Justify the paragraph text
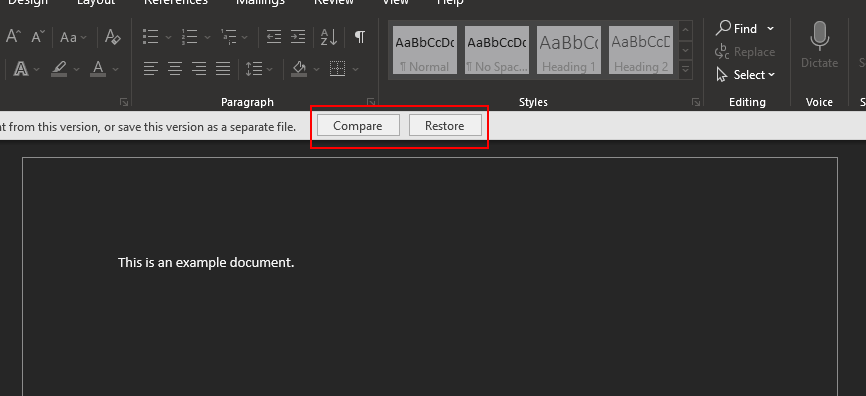The height and width of the screenshot is (396, 866). tap(223, 69)
